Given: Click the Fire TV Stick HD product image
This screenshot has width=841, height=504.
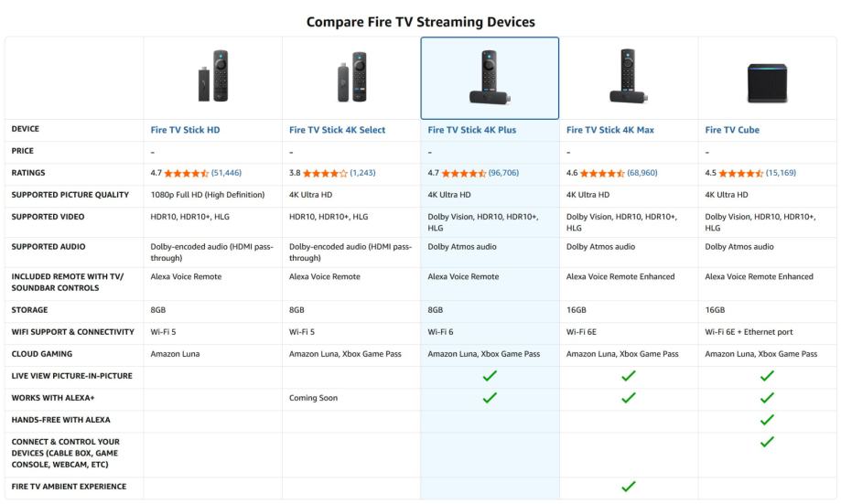Looking at the screenshot, I should [x=212, y=77].
